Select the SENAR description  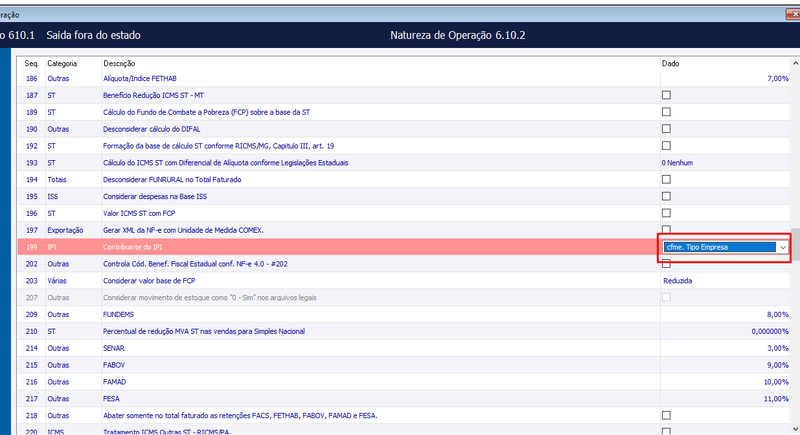click(114, 348)
